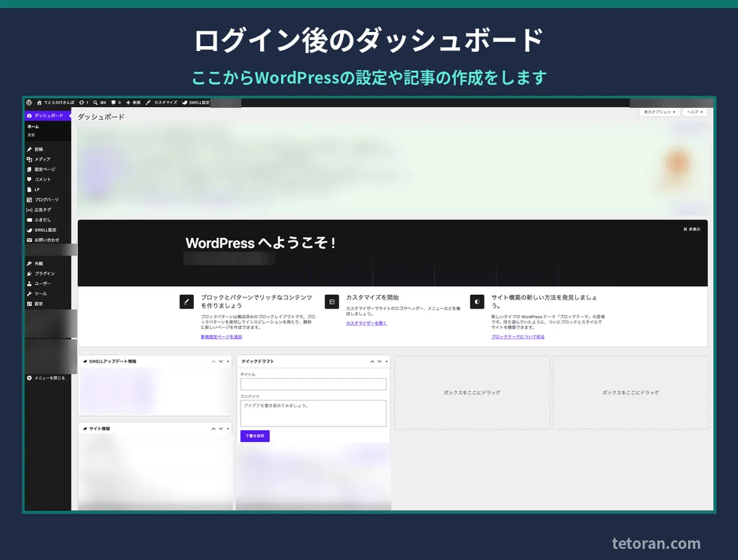Move クイックドラフト box down

379,361
